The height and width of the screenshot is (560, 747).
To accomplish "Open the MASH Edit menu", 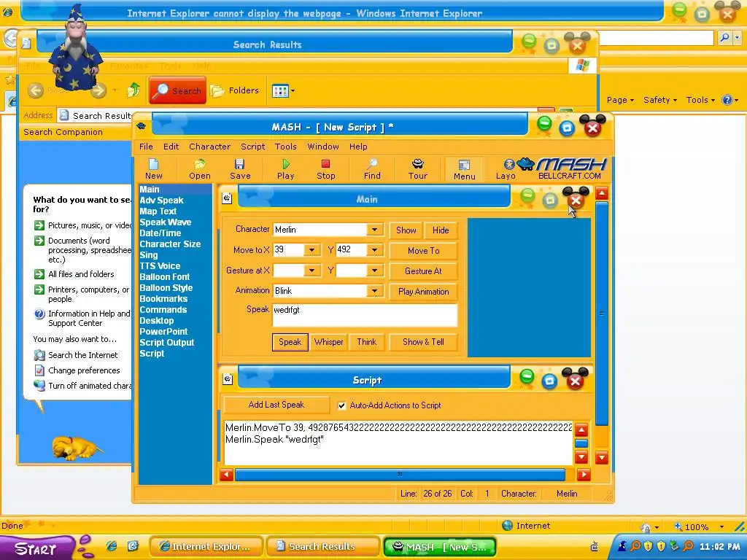I will [x=171, y=147].
